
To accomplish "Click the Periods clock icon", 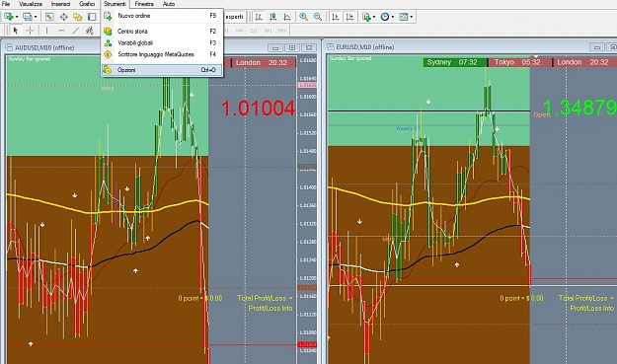I will tap(385, 17).
